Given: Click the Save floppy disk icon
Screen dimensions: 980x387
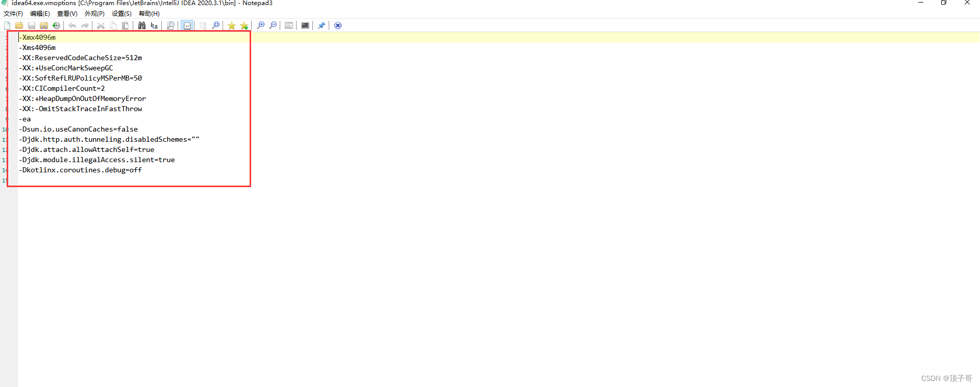Looking at the screenshot, I should point(32,25).
